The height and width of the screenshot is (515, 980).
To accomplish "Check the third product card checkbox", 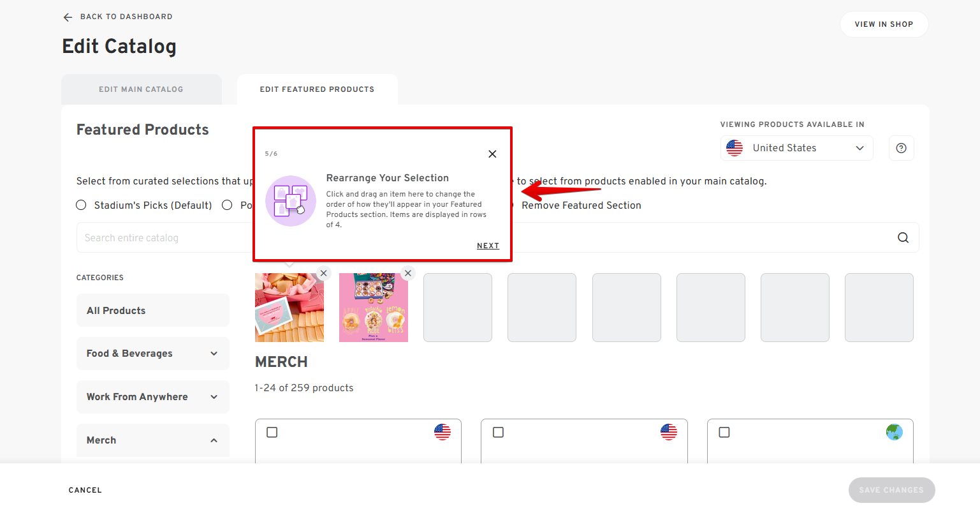I will point(724,433).
